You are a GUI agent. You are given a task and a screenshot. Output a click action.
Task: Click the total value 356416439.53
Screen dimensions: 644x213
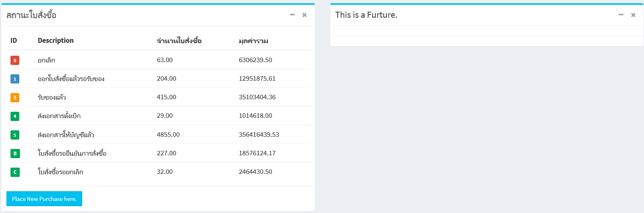[x=259, y=134]
